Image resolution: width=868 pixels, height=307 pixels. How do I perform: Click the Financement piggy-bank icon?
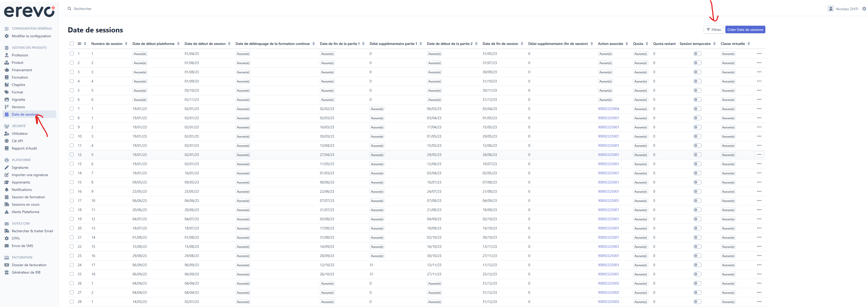6,70
